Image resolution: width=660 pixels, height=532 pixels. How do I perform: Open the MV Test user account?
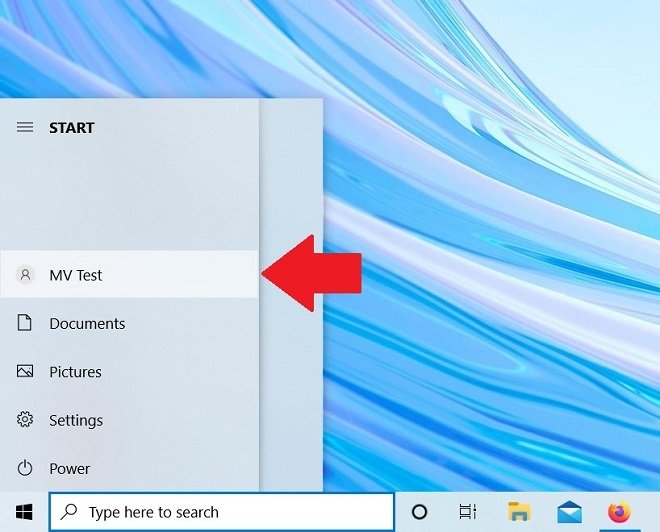[129, 274]
